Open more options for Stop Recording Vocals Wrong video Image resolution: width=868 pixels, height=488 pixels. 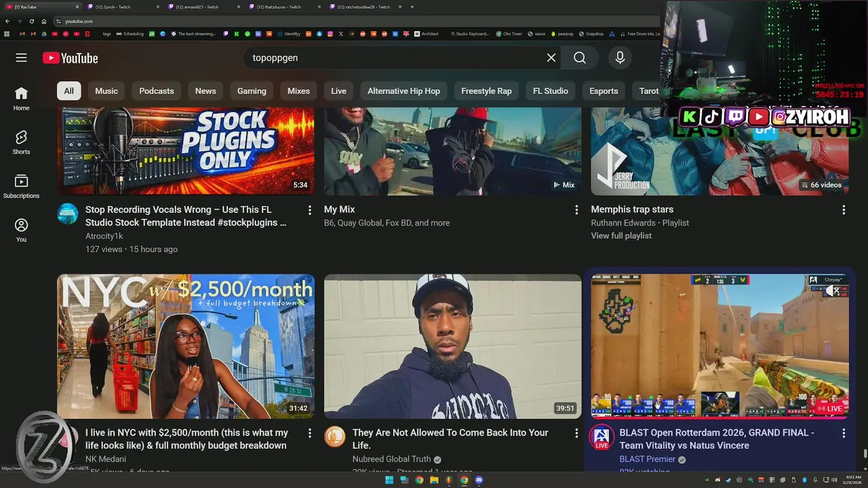pos(310,210)
